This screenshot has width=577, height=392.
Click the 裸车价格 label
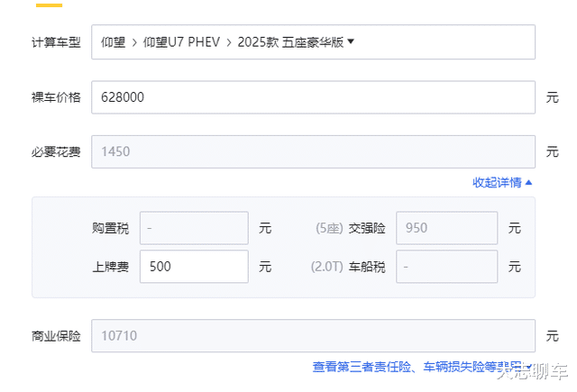[x=56, y=97]
